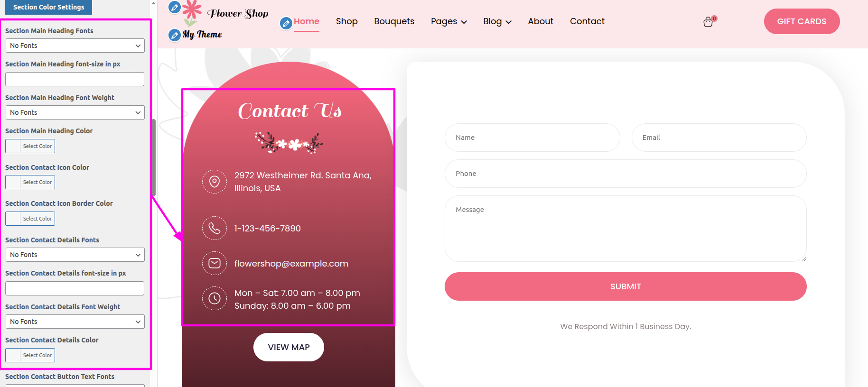Click the VIEW MAP button
The image size is (868, 387).
289,347
